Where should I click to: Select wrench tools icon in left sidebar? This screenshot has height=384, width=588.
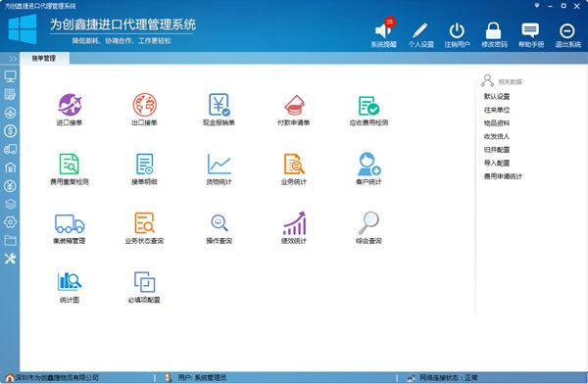click(10, 259)
